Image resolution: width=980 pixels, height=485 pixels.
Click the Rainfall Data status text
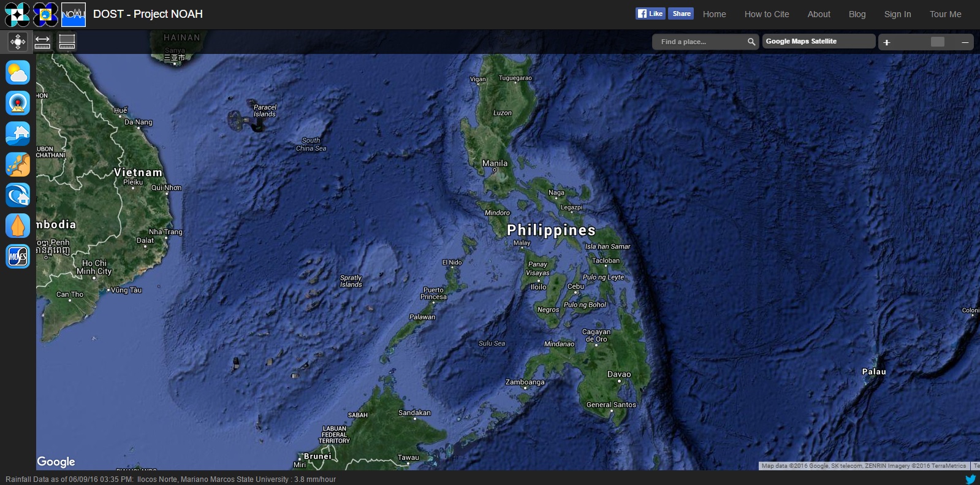click(170, 479)
